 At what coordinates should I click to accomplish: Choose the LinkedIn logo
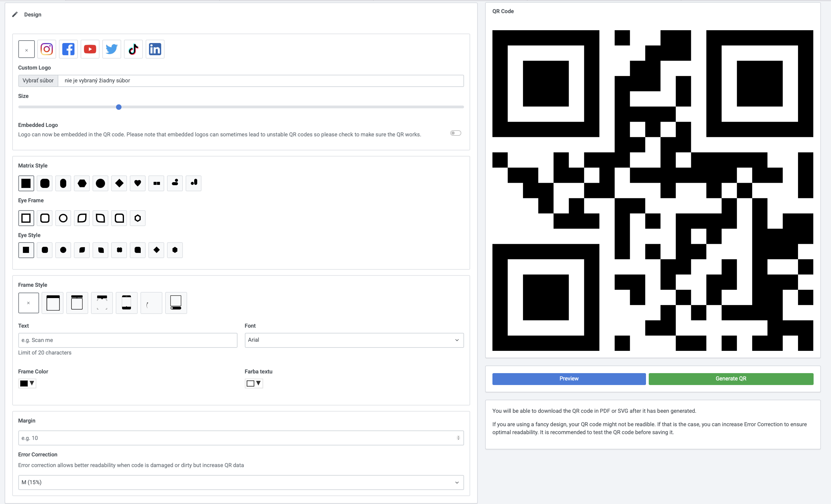155,49
